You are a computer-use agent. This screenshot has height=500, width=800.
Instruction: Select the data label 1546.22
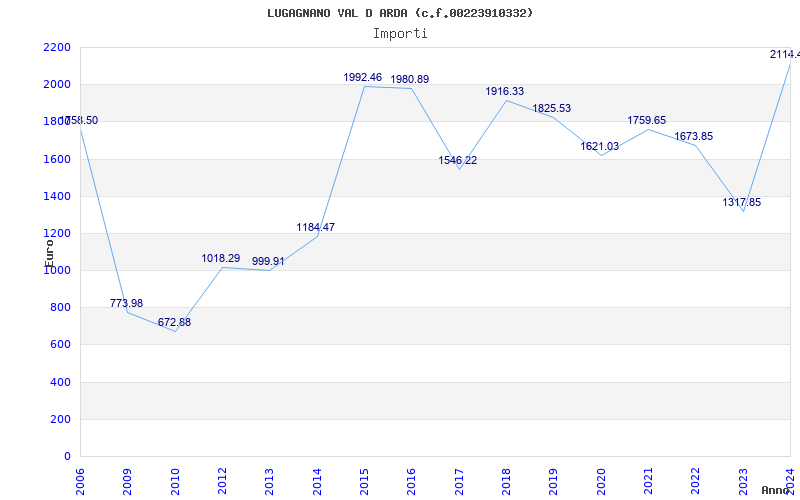point(458,161)
